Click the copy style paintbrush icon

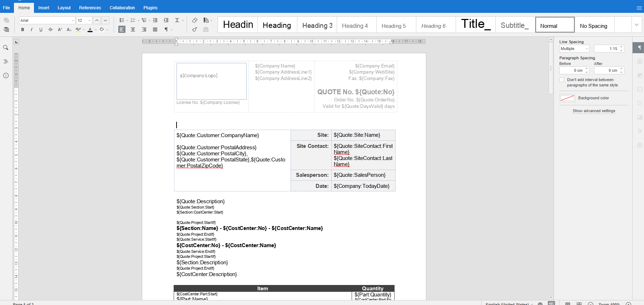coord(194,30)
